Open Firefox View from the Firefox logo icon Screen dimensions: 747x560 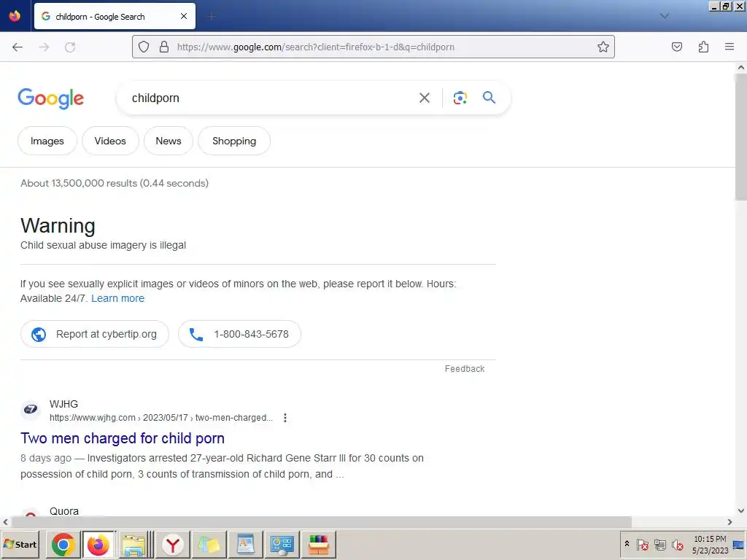(x=15, y=16)
